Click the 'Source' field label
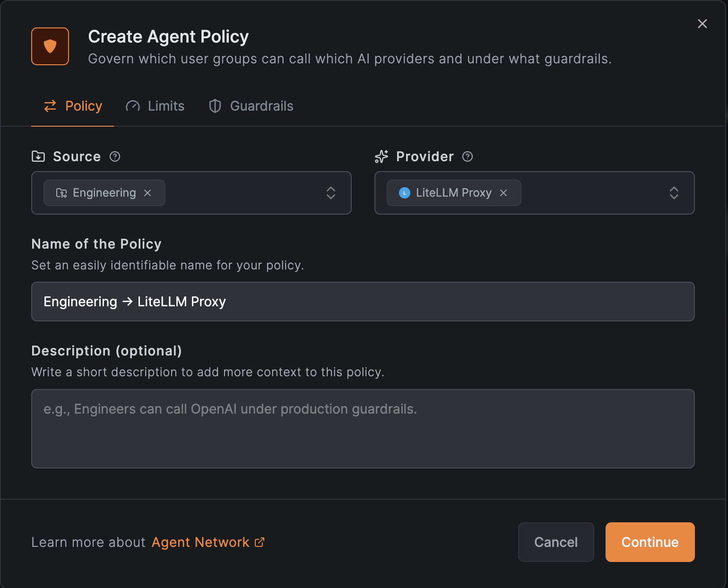This screenshot has height=588, width=728. coord(77,156)
